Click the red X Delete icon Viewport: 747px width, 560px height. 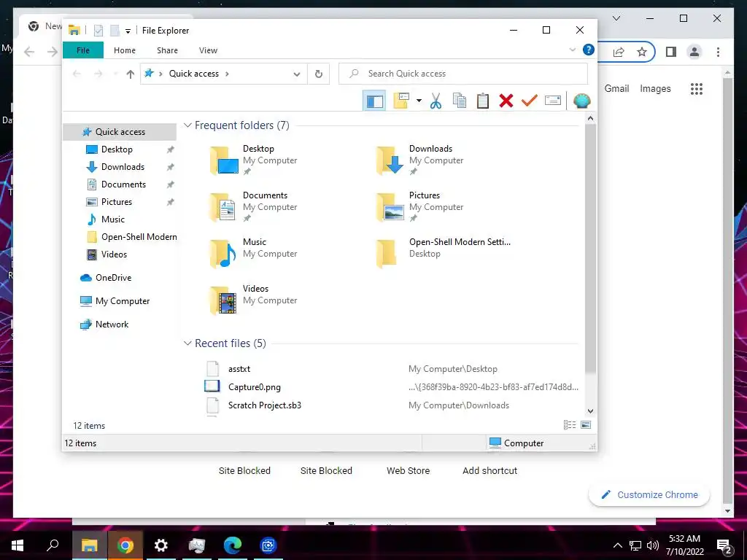[x=506, y=101]
